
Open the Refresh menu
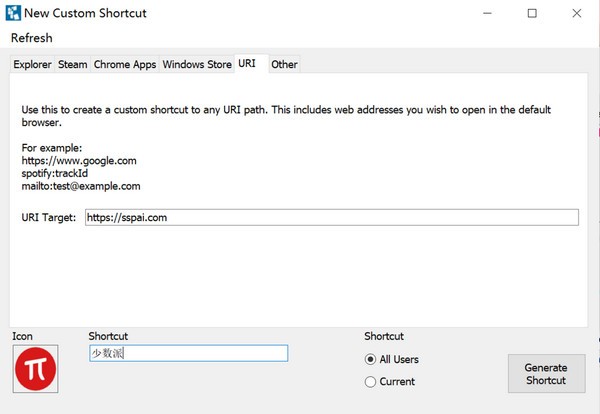click(x=31, y=38)
